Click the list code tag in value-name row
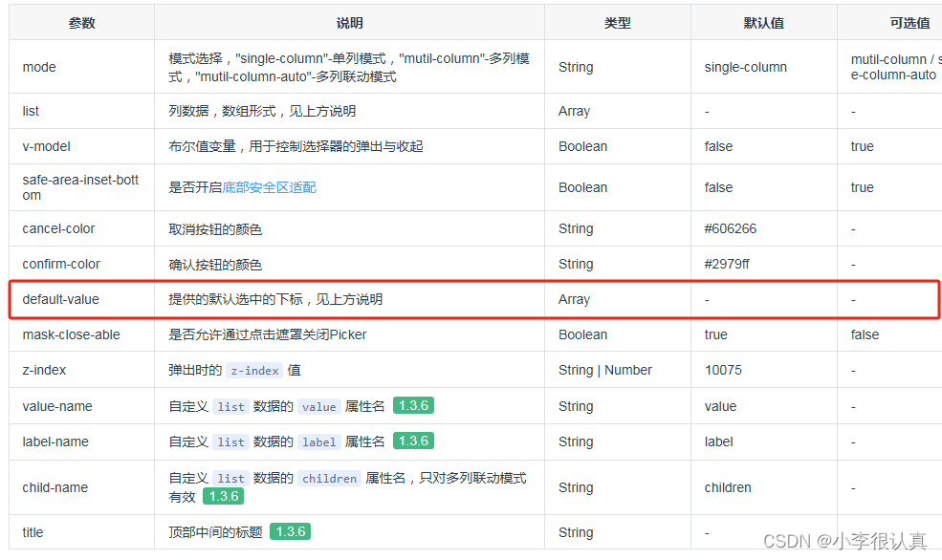 [x=230, y=405]
